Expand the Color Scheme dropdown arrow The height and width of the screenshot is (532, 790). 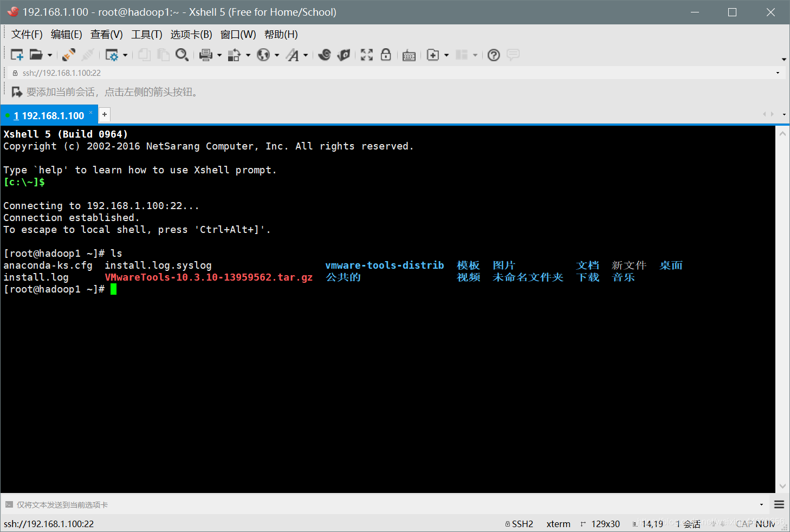[248, 55]
